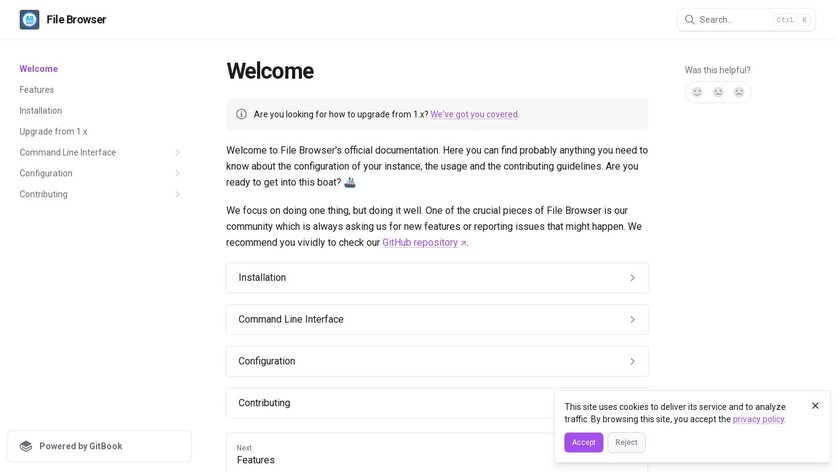Click the info icon in upgrade hint
The height and width of the screenshot is (472, 840).
[241, 114]
